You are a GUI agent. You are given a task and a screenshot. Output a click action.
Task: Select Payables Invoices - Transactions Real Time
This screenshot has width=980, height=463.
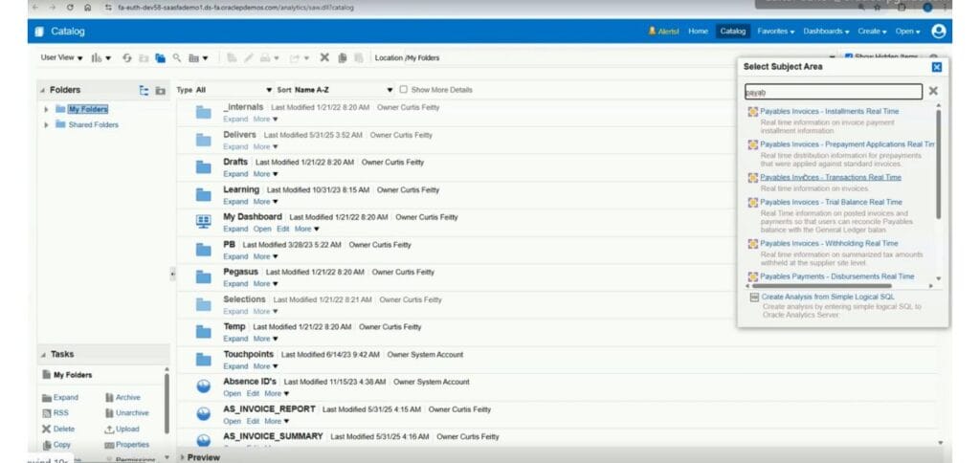click(x=831, y=178)
